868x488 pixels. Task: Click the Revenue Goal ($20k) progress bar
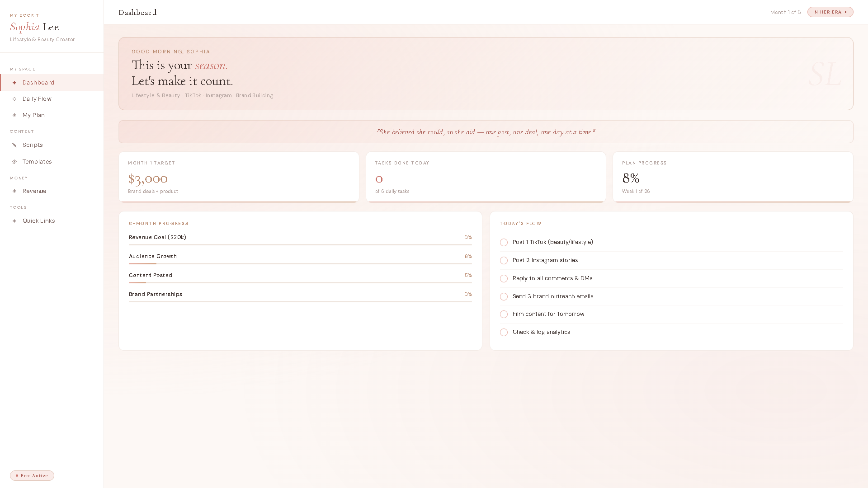coord(300,244)
